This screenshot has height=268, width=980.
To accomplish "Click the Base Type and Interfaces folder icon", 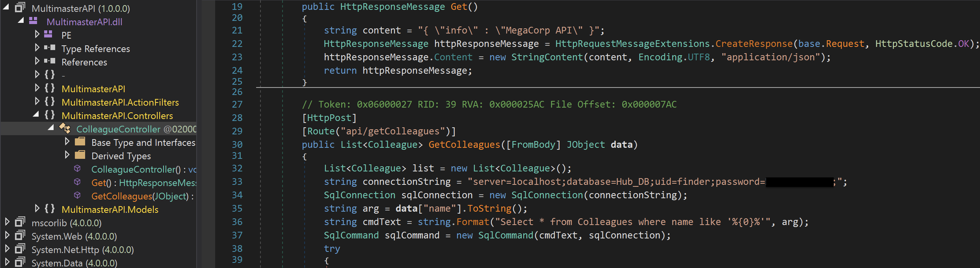I will click(x=80, y=141).
